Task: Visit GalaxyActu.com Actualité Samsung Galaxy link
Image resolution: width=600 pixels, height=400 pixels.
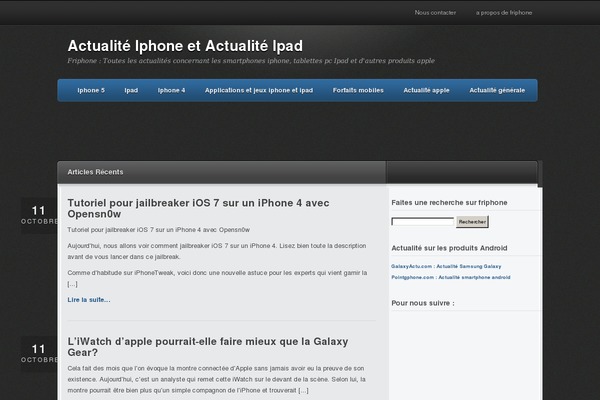Action: pyautogui.click(x=446, y=266)
